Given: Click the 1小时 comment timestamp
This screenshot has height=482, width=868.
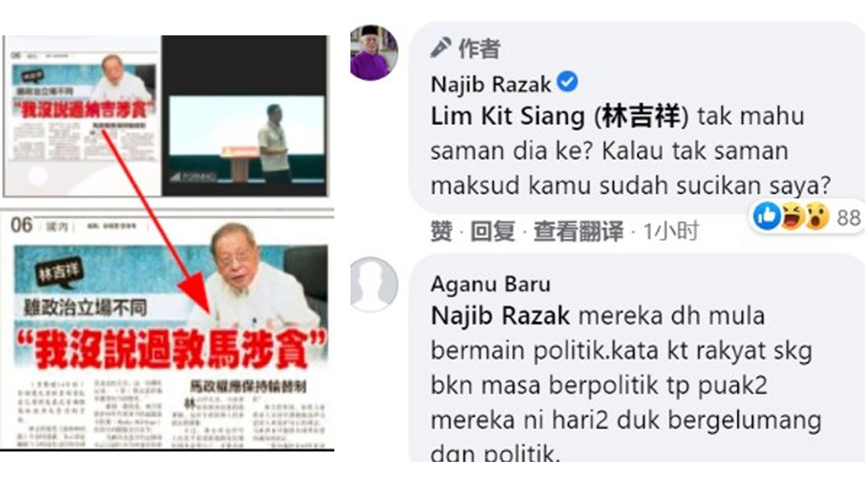Looking at the screenshot, I should tap(670, 231).
